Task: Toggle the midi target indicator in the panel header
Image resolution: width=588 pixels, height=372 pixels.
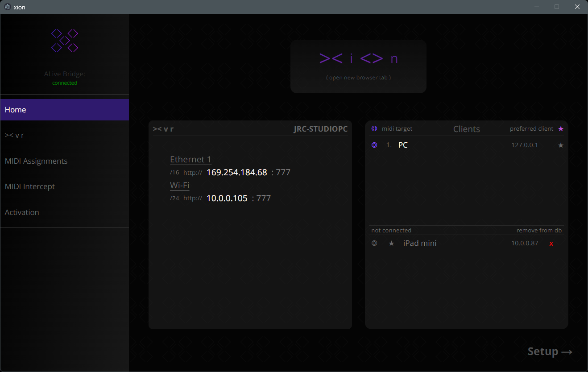Action: (x=374, y=128)
